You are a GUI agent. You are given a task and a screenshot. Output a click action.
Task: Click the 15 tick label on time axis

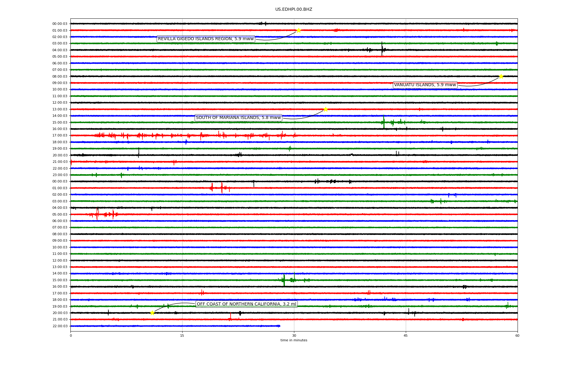[182, 335]
